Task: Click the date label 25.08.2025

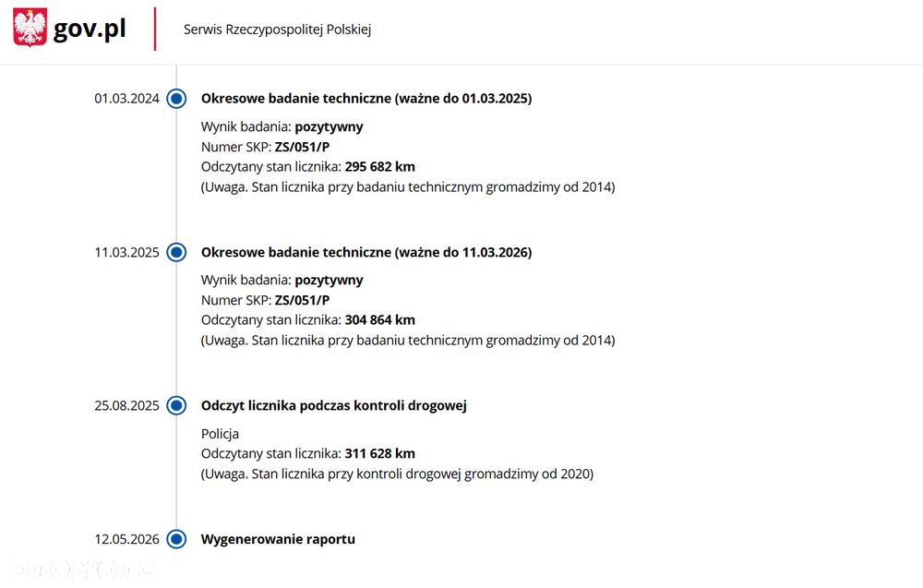Action: coord(126,405)
